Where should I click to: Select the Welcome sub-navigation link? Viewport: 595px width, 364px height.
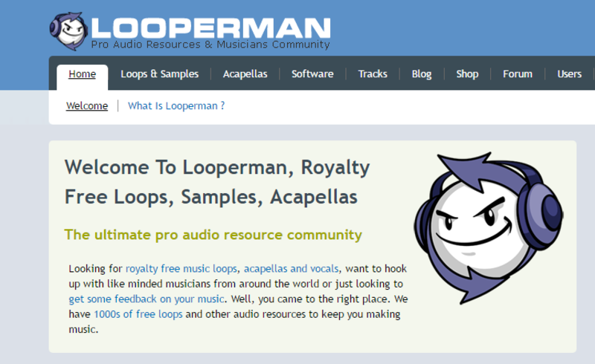87,105
